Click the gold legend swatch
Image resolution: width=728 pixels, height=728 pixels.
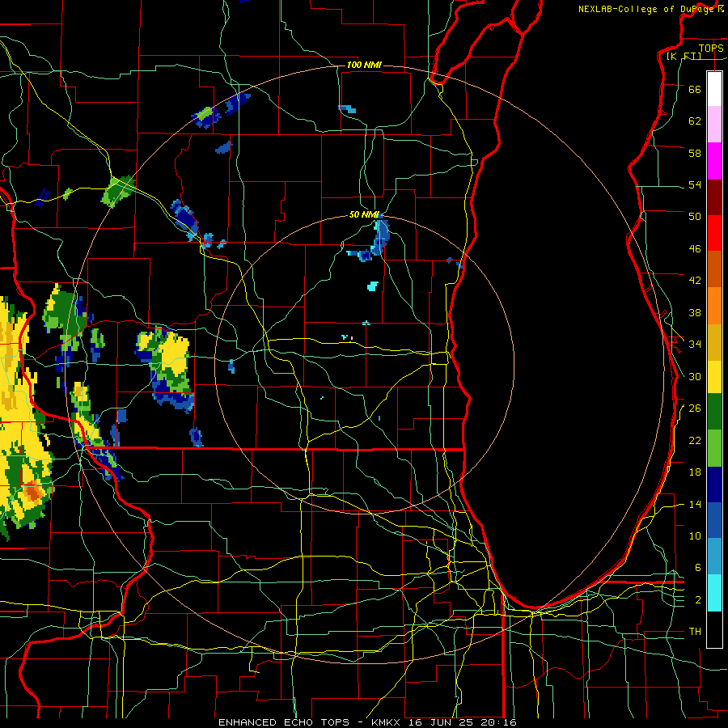714,342
